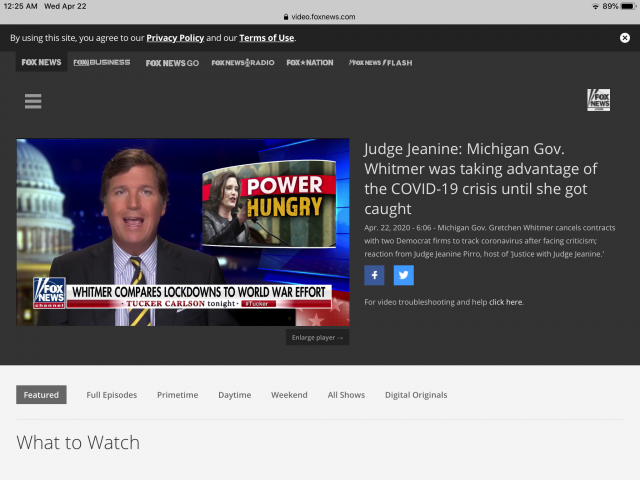Click the What to Watch heading
Viewport: 640px width, 480px height.
point(78,442)
